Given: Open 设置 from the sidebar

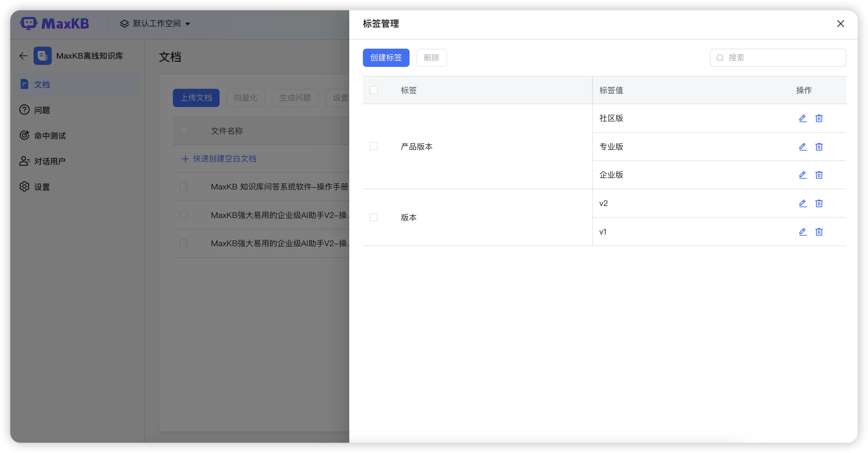Looking at the screenshot, I should coord(42,186).
